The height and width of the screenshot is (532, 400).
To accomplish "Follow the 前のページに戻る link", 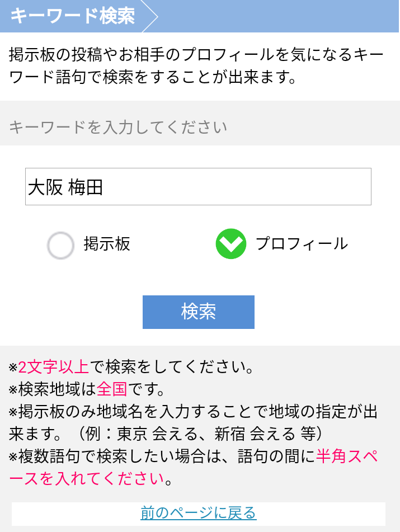I will (x=200, y=513).
